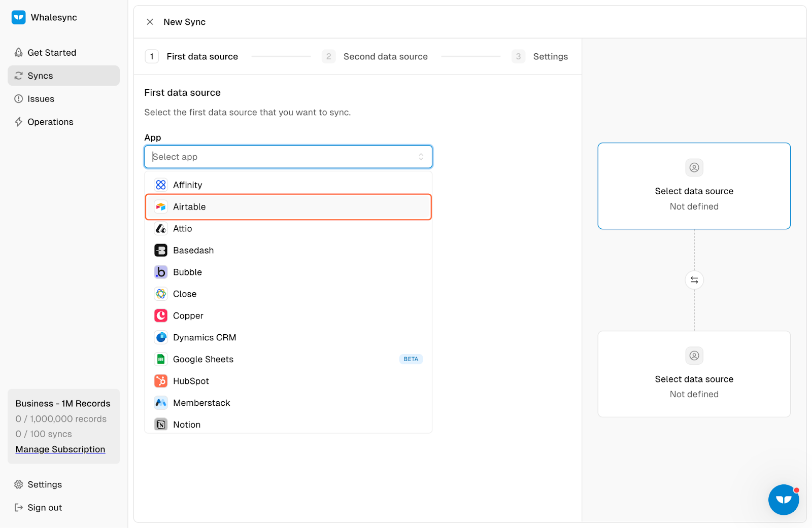Click the swap data sources arrows icon
This screenshot has height=528, width=812.
694,280
